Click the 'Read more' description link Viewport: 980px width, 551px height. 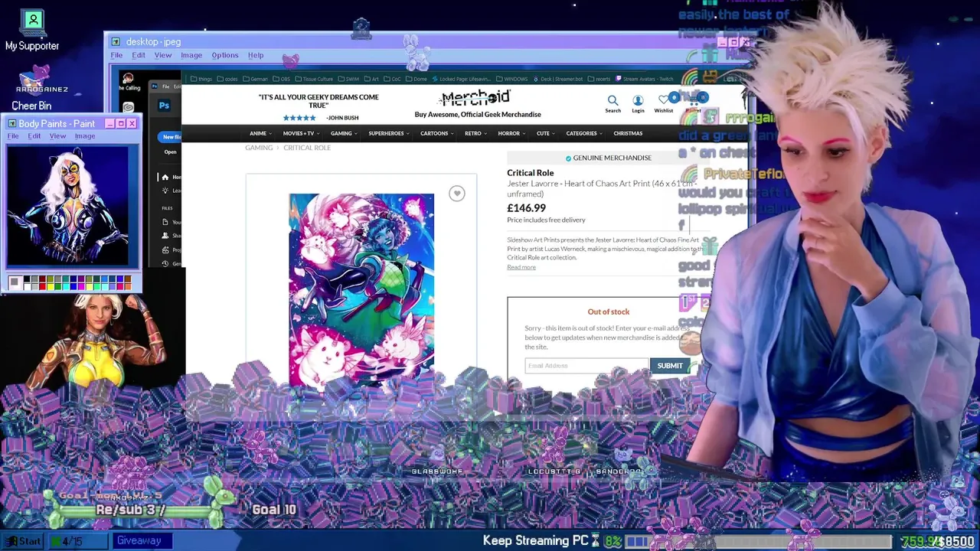521,267
